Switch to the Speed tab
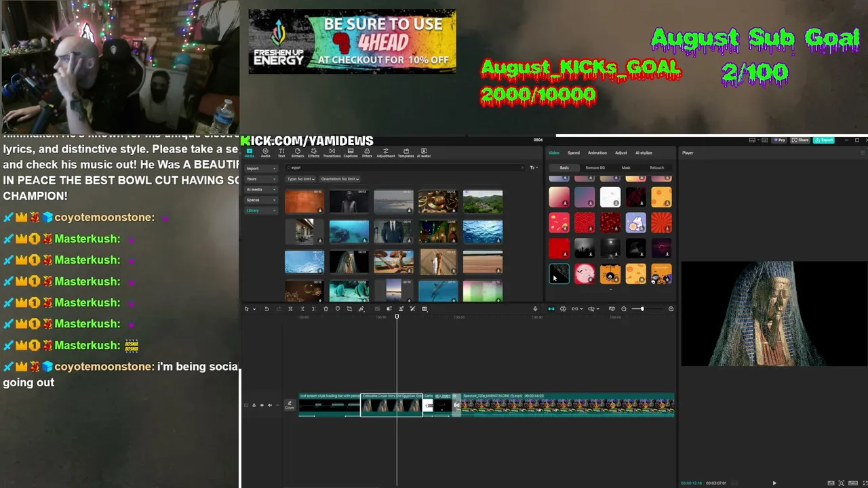This screenshot has width=868, height=488. [574, 152]
